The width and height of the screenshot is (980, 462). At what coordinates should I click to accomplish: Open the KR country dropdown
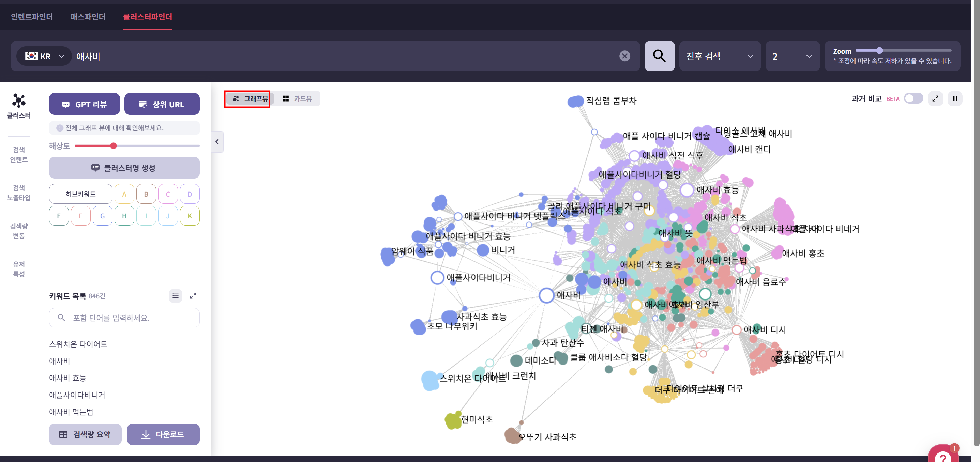[x=44, y=56]
